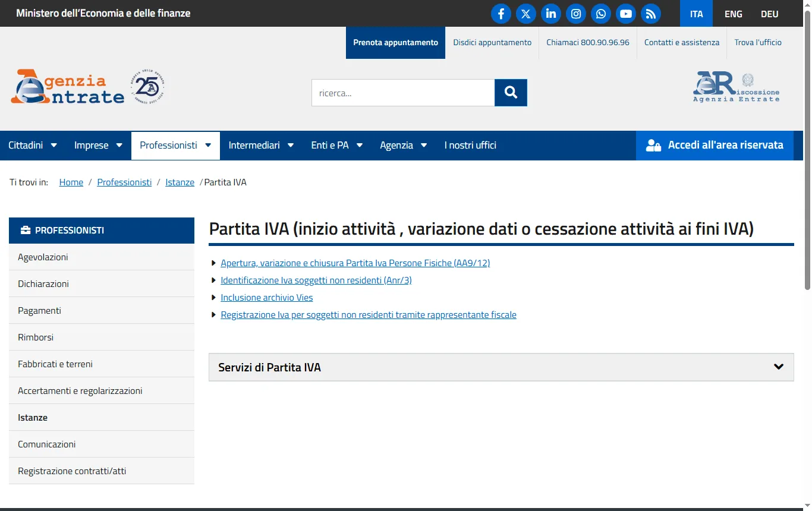Screen dimensions: 812x511
Task: Open Identificazione Iva soggetti non residenti link
Action: [316, 280]
